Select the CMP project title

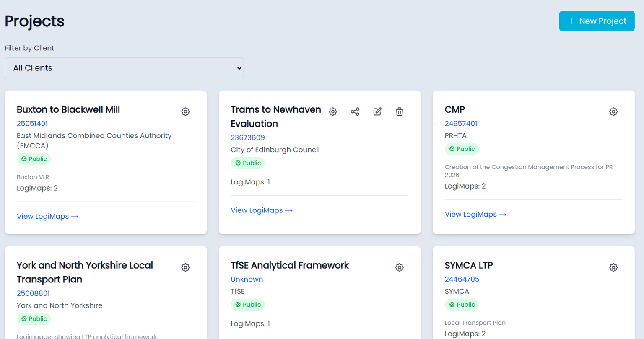point(455,110)
